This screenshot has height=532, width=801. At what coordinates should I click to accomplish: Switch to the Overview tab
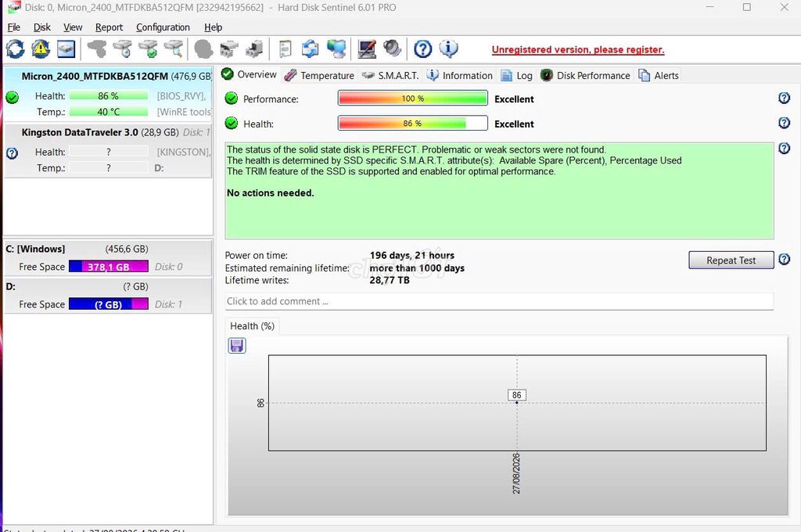250,74
